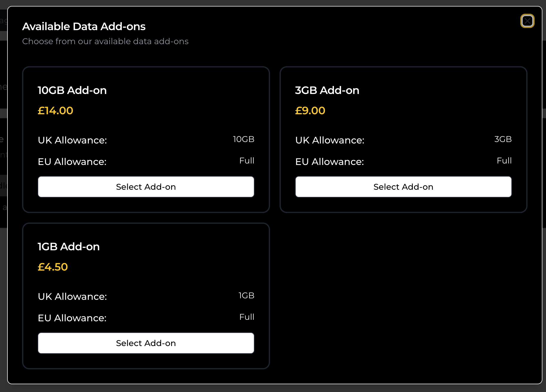This screenshot has width=546, height=392.
Task: Click the £14.00 price label
Action: pyautogui.click(x=55, y=110)
